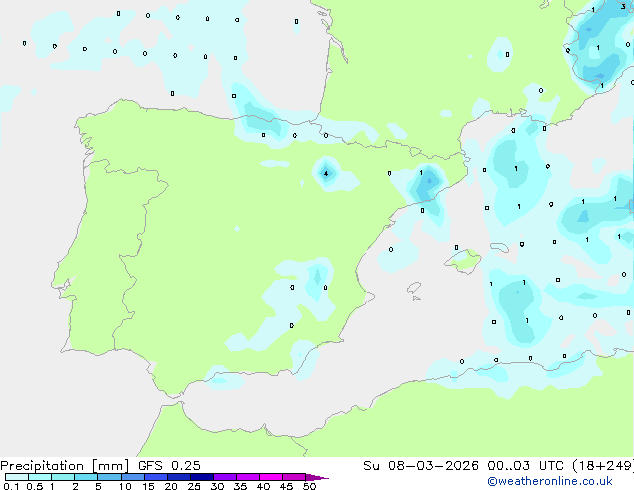Click the 0.5–1 mm legend color swatch
Image resolution: width=634 pixels, height=490 pixels.
(40, 477)
